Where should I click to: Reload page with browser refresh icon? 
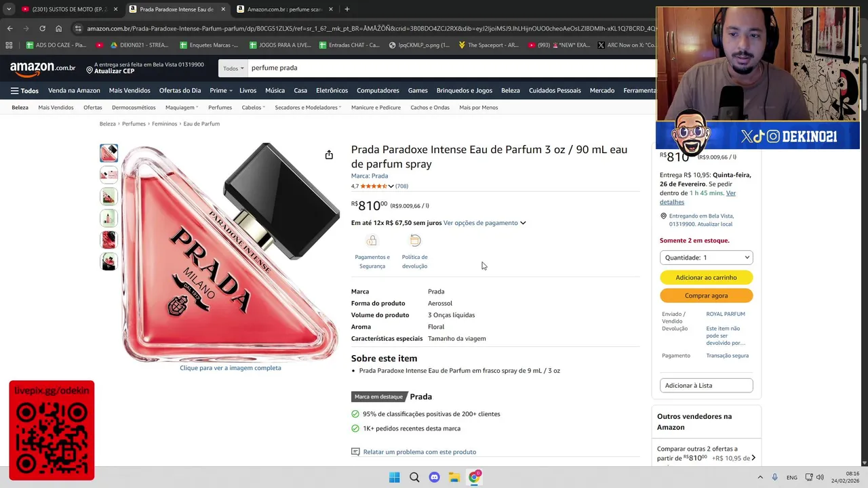42,28
